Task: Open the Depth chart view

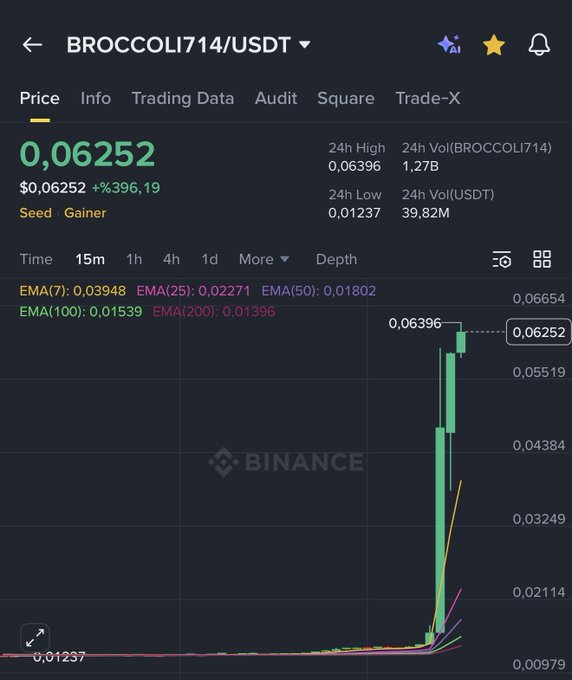Action: (x=336, y=259)
